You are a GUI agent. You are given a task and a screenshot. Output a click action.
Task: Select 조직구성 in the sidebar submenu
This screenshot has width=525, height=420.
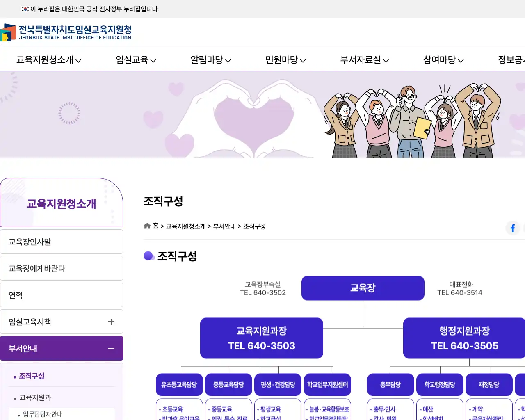pyautogui.click(x=31, y=376)
